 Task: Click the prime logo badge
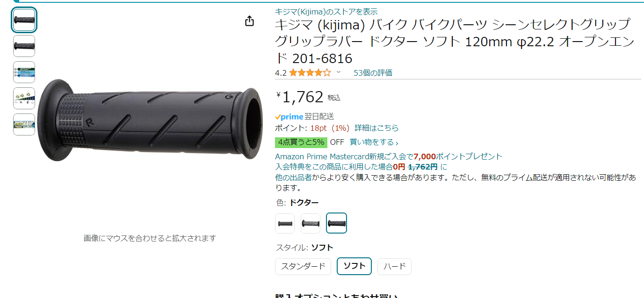tap(289, 117)
